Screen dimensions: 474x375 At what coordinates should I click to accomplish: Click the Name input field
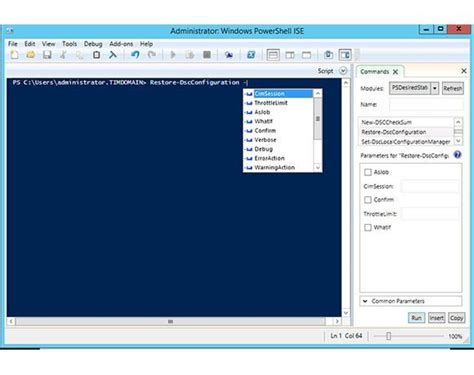tap(426, 105)
